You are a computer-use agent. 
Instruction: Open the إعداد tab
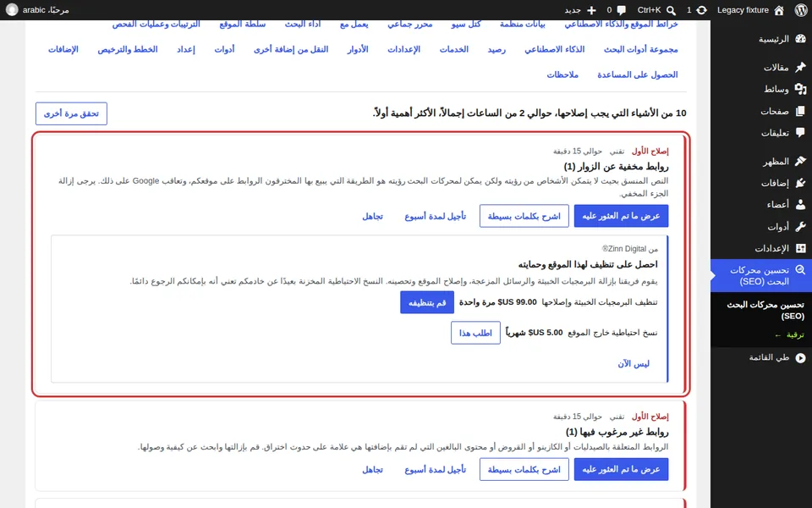point(186,49)
